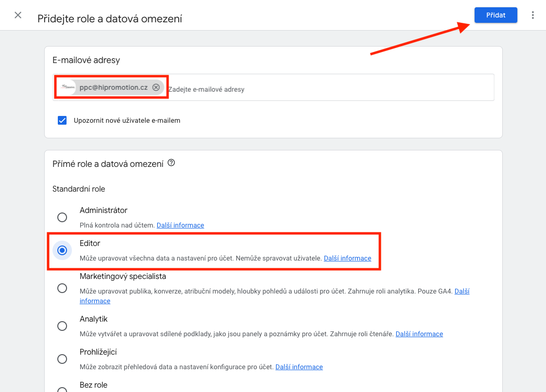Open Další informace link under Analytik
The height and width of the screenshot is (392, 546).
[419, 334]
